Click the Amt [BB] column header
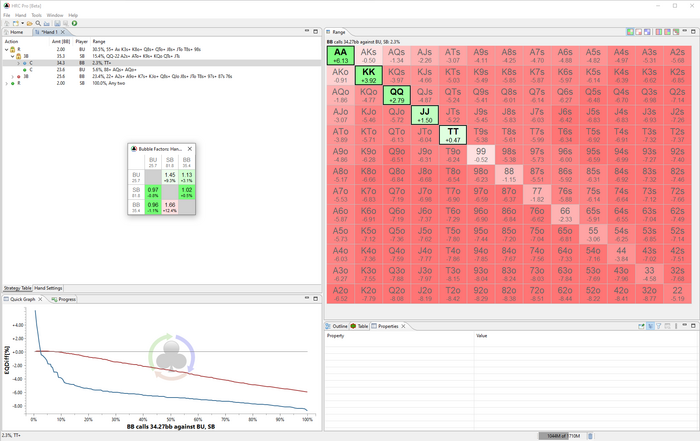 pyautogui.click(x=61, y=42)
